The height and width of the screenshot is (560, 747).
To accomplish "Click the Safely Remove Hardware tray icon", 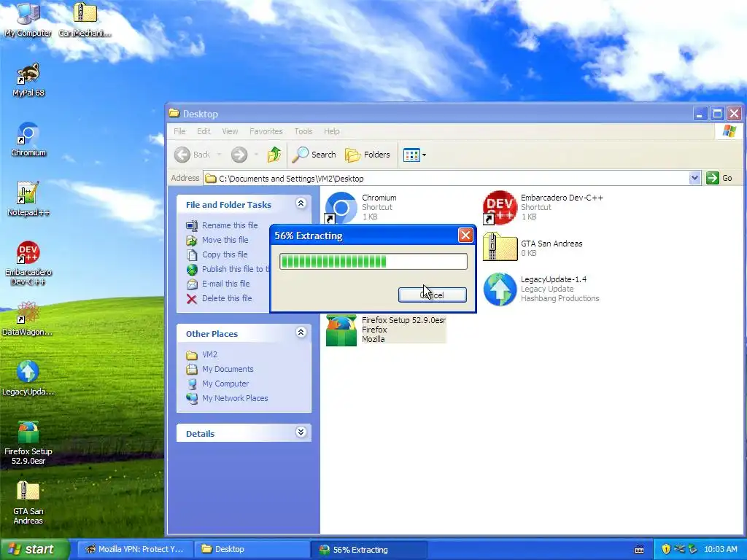I will click(692, 549).
